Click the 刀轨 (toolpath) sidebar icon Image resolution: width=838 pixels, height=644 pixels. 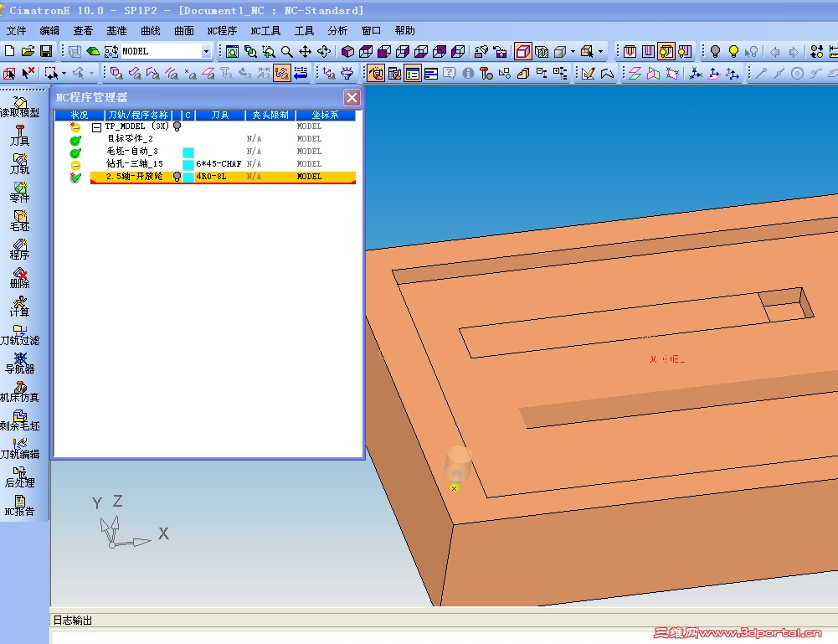[x=20, y=163]
